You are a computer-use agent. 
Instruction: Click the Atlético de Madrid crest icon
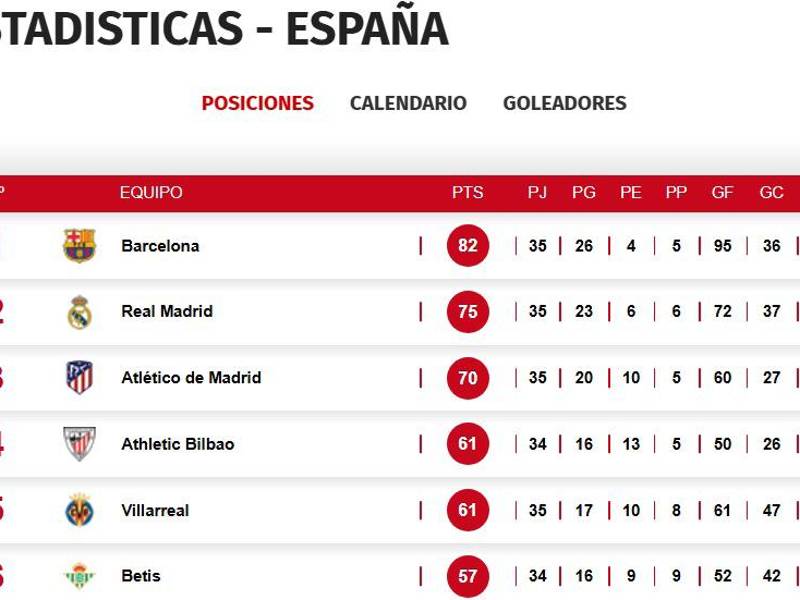79,377
